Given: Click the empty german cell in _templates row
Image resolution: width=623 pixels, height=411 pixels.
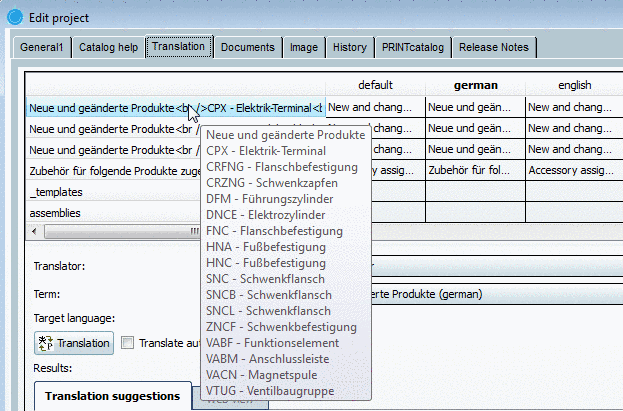Looking at the screenshot, I should tap(476, 192).
